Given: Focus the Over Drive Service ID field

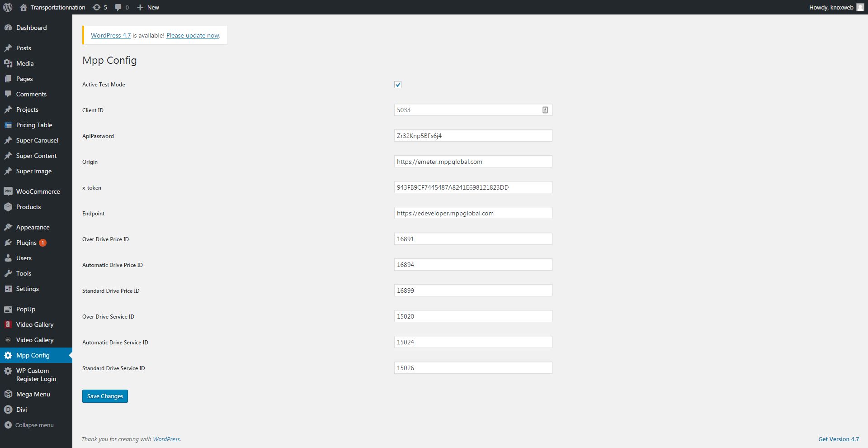Looking at the screenshot, I should (x=473, y=316).
